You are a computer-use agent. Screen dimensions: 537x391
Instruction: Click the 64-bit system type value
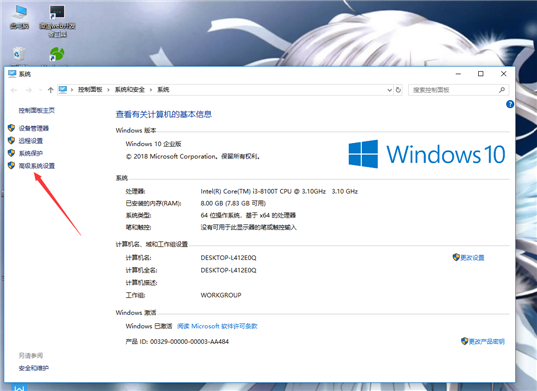pos(248,215)
